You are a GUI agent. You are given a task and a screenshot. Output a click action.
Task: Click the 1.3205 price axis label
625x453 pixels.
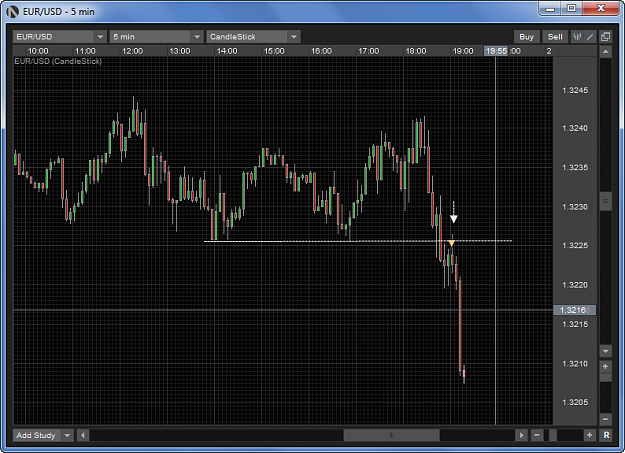(575, 402)
